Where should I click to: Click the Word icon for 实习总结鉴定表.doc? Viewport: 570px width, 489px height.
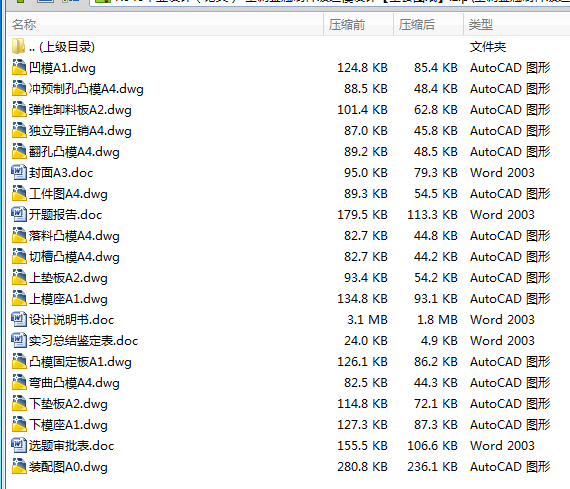19,341
